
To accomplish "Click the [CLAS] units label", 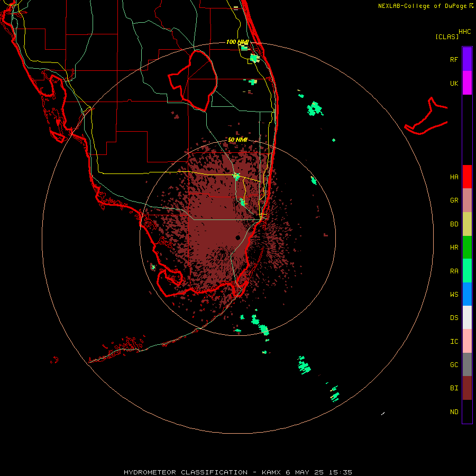I will [x=447, y=36].
